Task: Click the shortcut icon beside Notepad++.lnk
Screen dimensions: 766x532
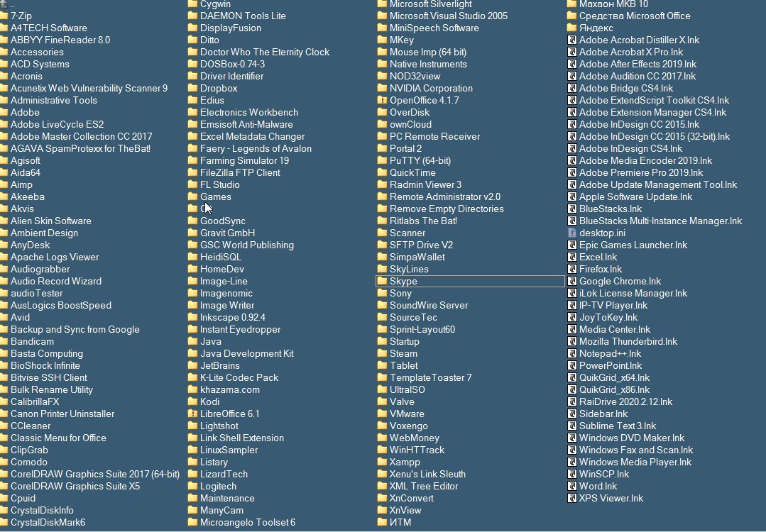Action: [571, 353]
